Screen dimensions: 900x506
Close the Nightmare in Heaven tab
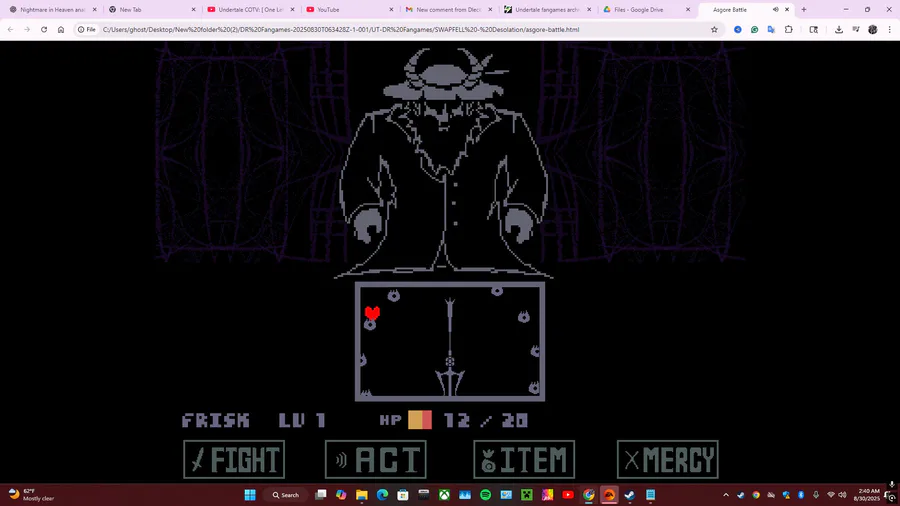point(95,10)
